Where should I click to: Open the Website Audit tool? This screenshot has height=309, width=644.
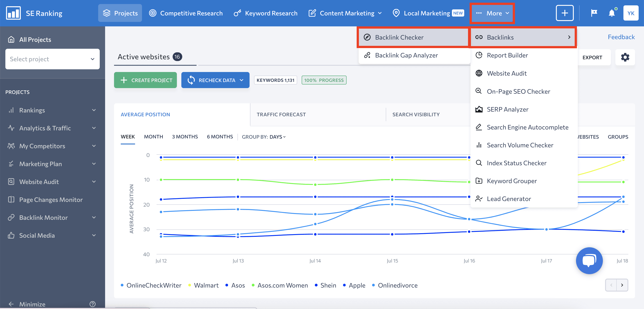[508, 73]
